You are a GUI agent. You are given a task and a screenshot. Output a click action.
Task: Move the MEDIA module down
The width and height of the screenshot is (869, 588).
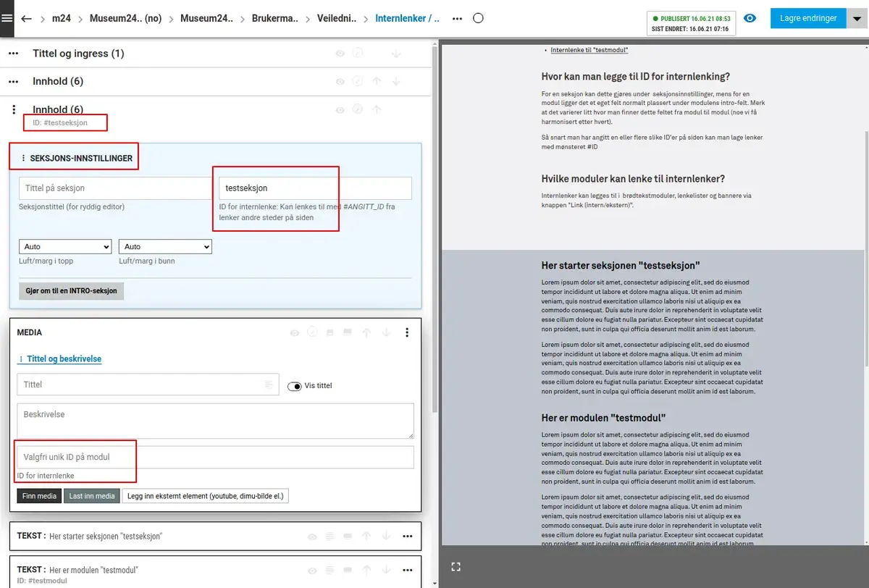tap(386, 333)
